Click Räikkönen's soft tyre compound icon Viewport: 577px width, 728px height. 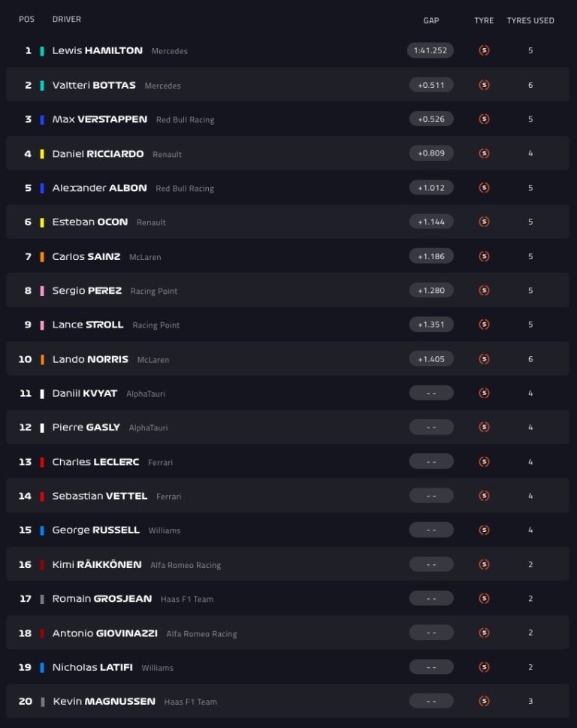[x=484, y=564]
